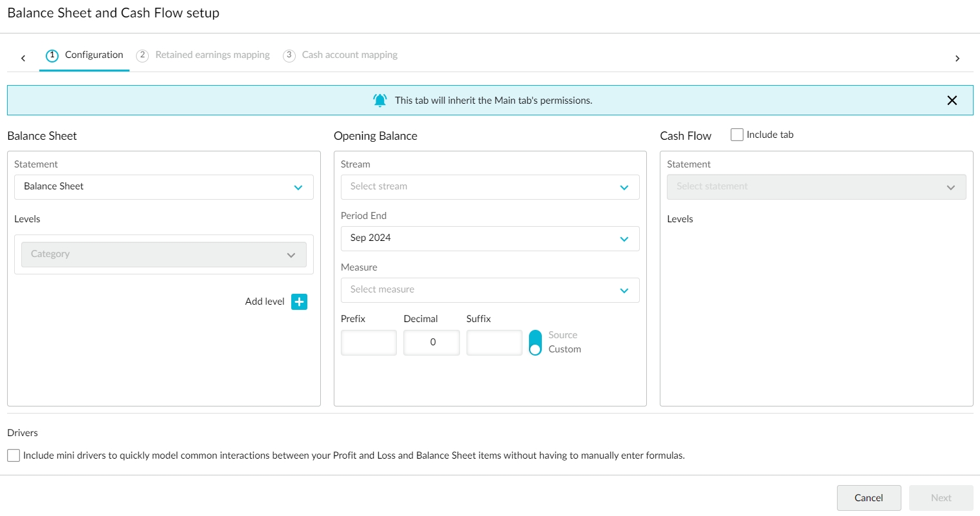Dismiss the permissions notice with the X

coord(952,100)
